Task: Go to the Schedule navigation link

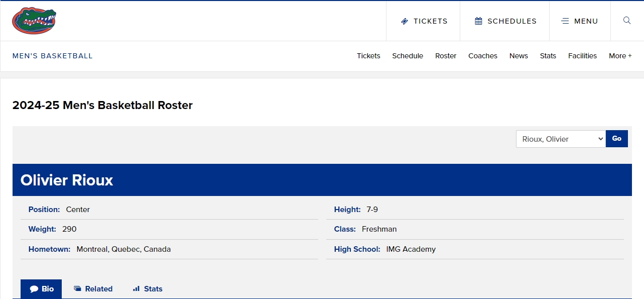Action: pos(408,56)
